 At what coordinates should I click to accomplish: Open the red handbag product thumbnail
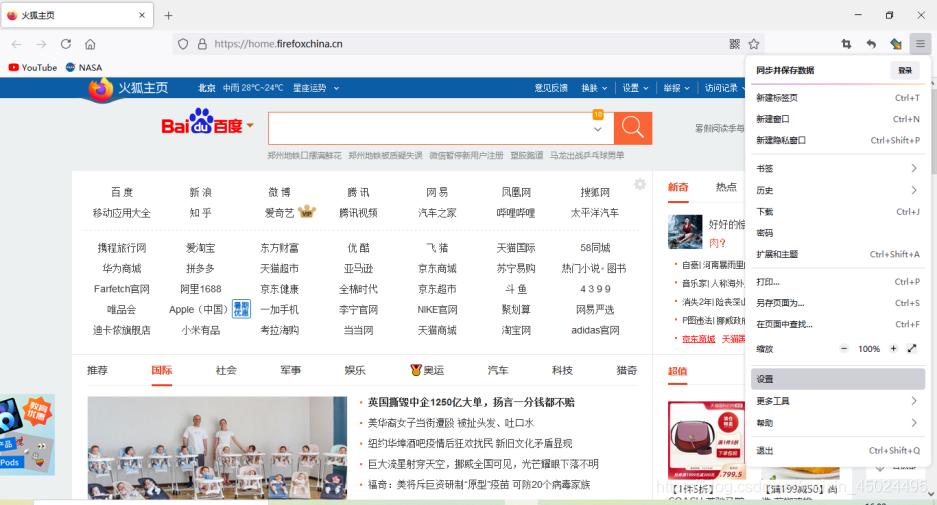click(x=706, y=440)
